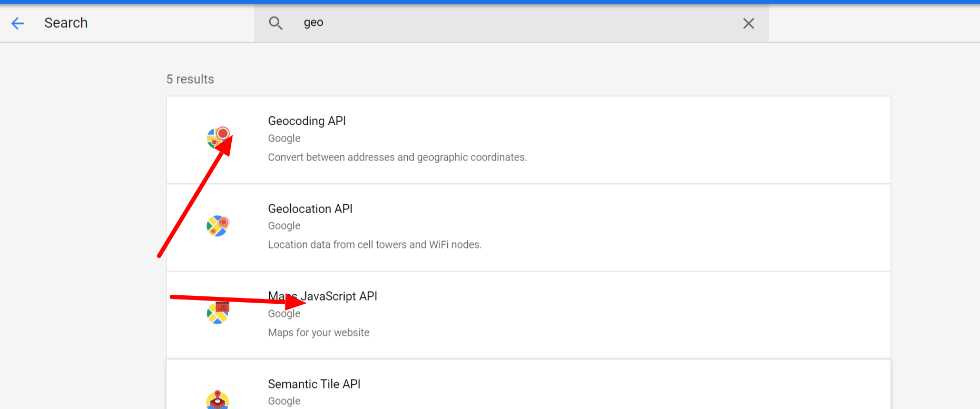Select the Semantic Tile API title
This screenshot has height=409, width=980.
(x=314, y=384)
